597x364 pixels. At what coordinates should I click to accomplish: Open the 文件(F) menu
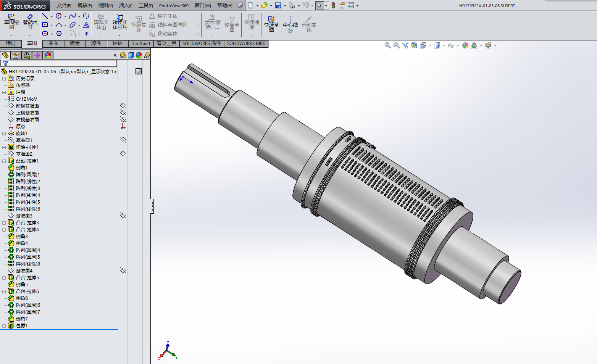pyautogui.click(x=64, y=5)
